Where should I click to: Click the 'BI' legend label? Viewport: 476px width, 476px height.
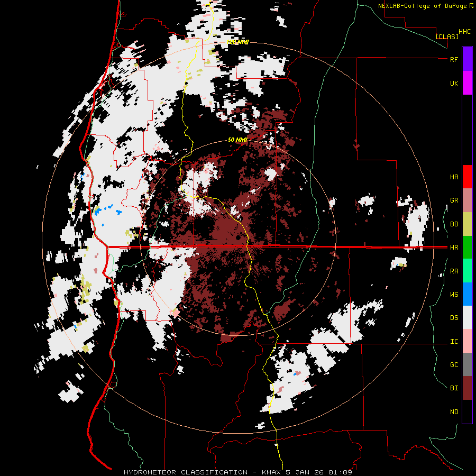point(454,388)
